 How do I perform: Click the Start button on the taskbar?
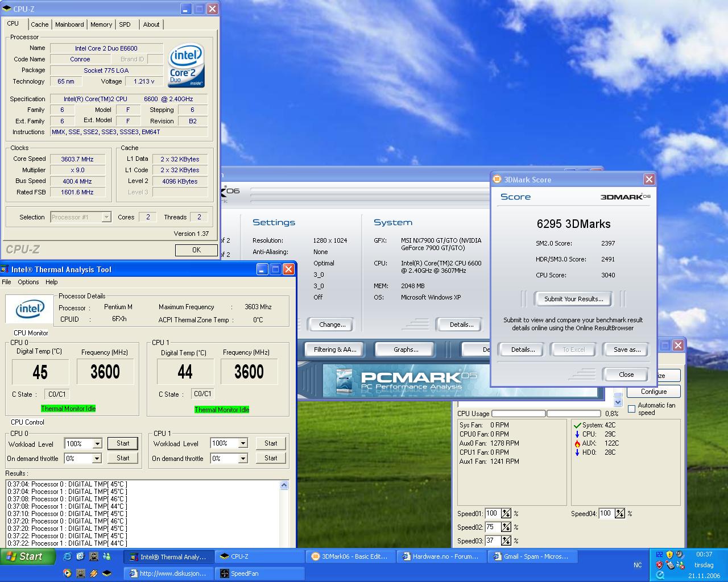pos(28,556)
